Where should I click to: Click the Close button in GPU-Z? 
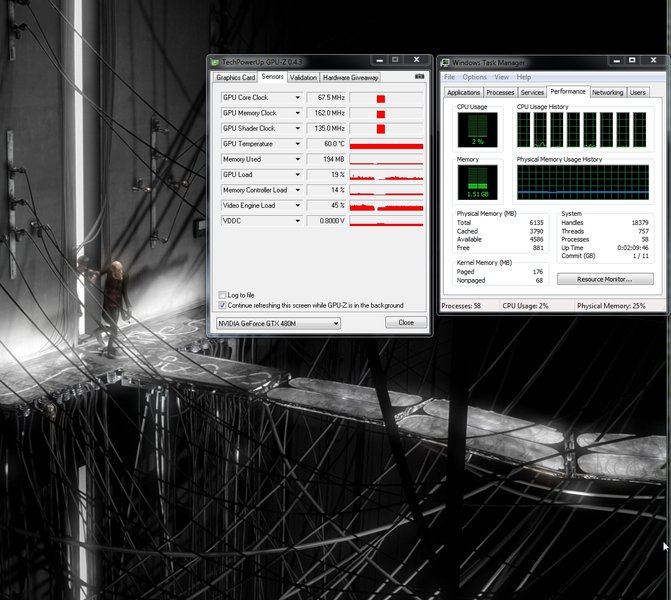(406, 322)
